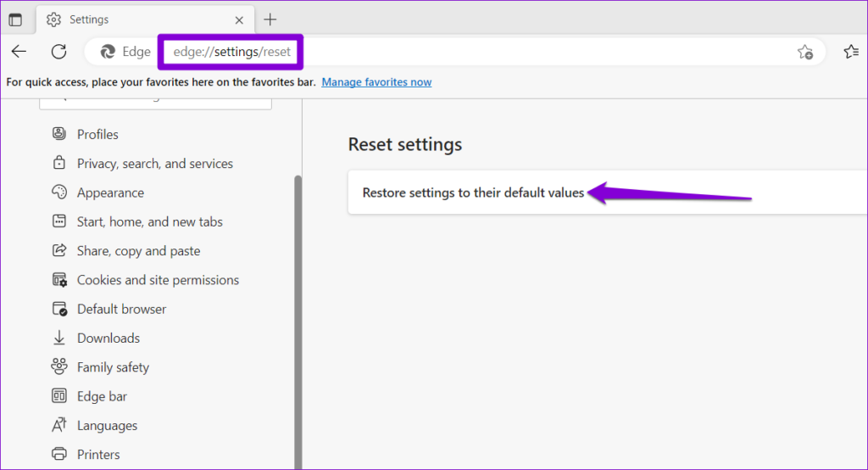Image resolution: width=868 pixels, height=470 pixels.
Task: Open Printers settings
Action: click(x=98, y=455)
